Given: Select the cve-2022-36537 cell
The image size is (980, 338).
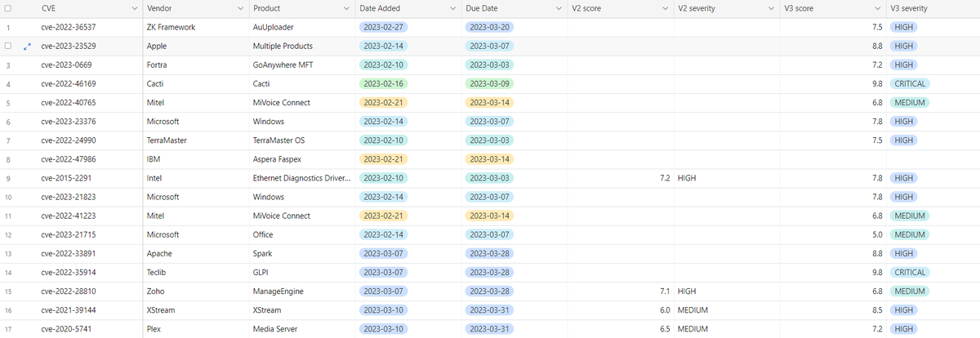Looking at the screenshot, I should (x=89, y=27).
